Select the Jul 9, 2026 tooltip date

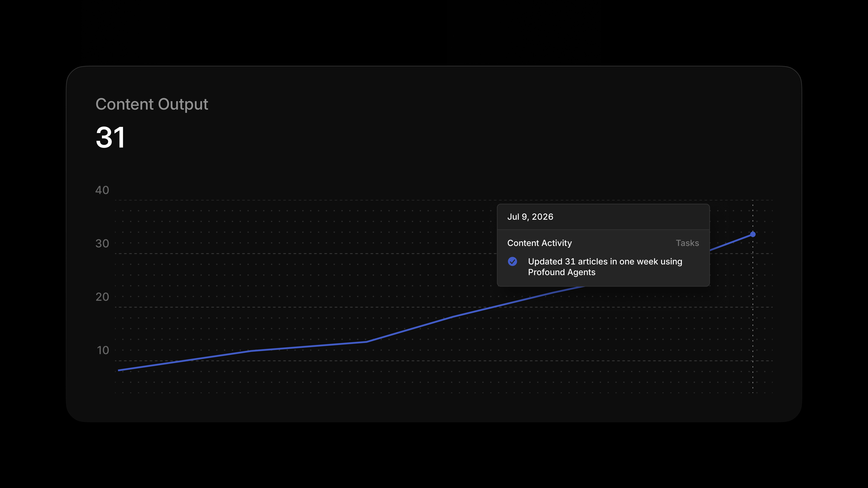coord(530,216)
